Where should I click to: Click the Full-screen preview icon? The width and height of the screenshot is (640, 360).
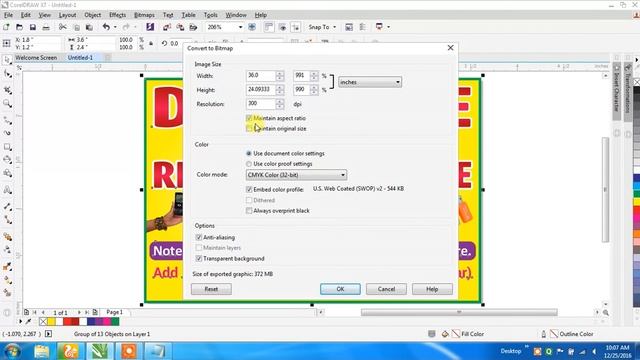click(x=252, y=27)
